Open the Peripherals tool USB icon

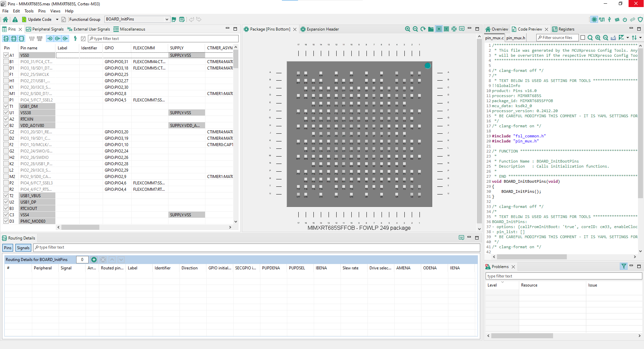pyautogui.click(x=609, y=19)
